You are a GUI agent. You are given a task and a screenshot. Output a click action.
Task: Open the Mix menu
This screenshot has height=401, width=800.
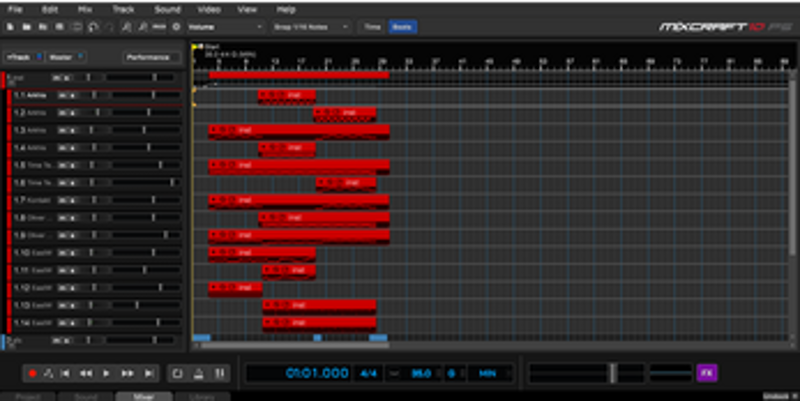[85, 8]
